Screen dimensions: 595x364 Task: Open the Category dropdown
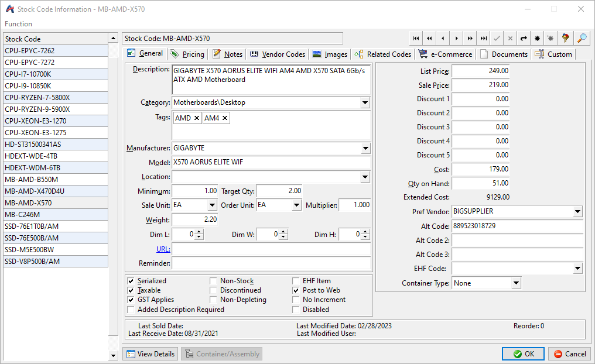365,103
